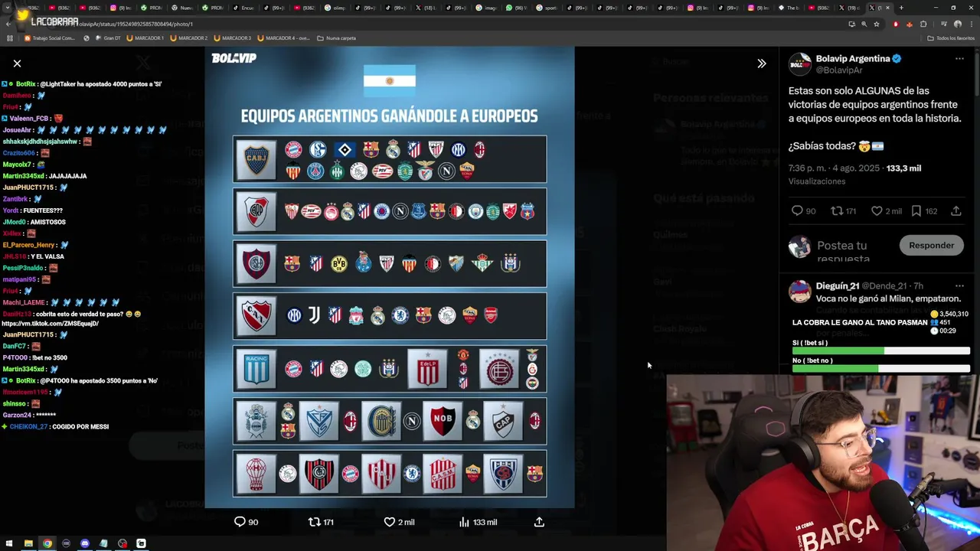Open a new browser tab with plus button
Viewport: 980px width, 551px height.
click(x=900, y=8)
